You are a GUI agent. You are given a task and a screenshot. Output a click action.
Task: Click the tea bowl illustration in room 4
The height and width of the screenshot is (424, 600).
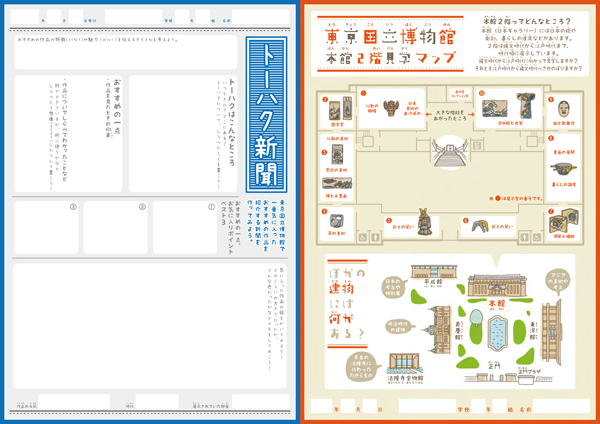click(x=337, y=221)
